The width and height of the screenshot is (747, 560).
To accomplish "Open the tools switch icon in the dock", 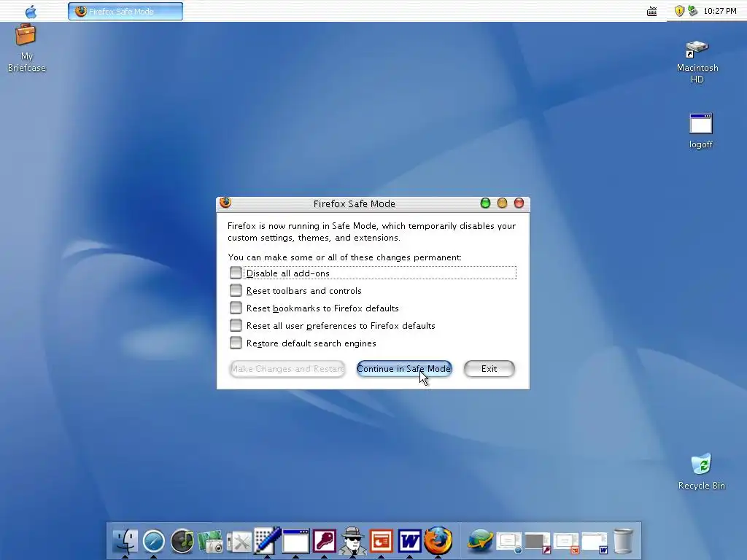I will [x=239, y=542].
